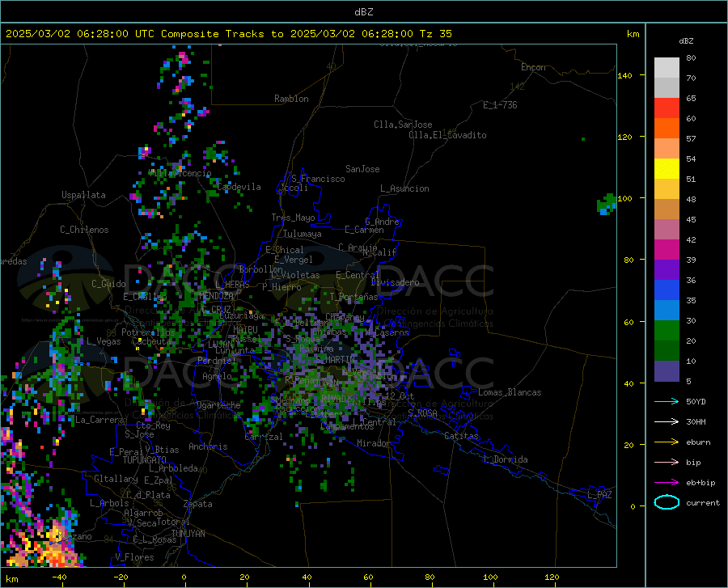The image size is (728, 588).
Task: Click the 'Anchoris' map label
Action: [x=208, y=446]
